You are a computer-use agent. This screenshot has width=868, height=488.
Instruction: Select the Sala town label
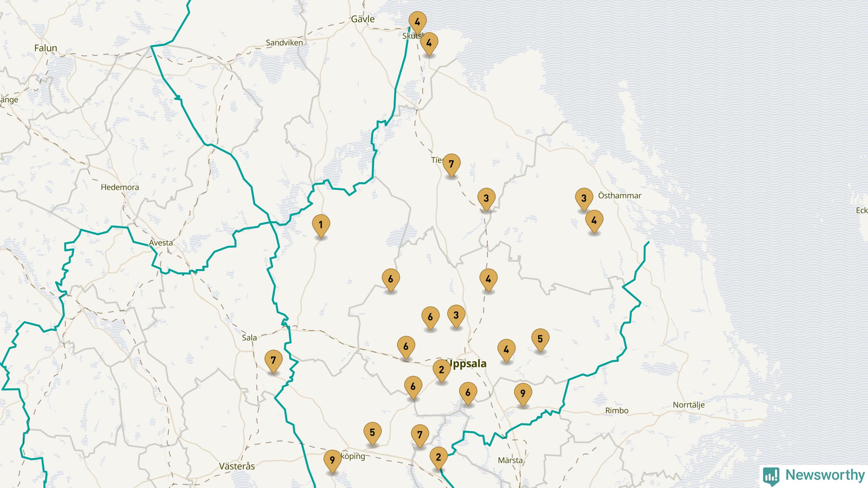[x=249, y=338]
